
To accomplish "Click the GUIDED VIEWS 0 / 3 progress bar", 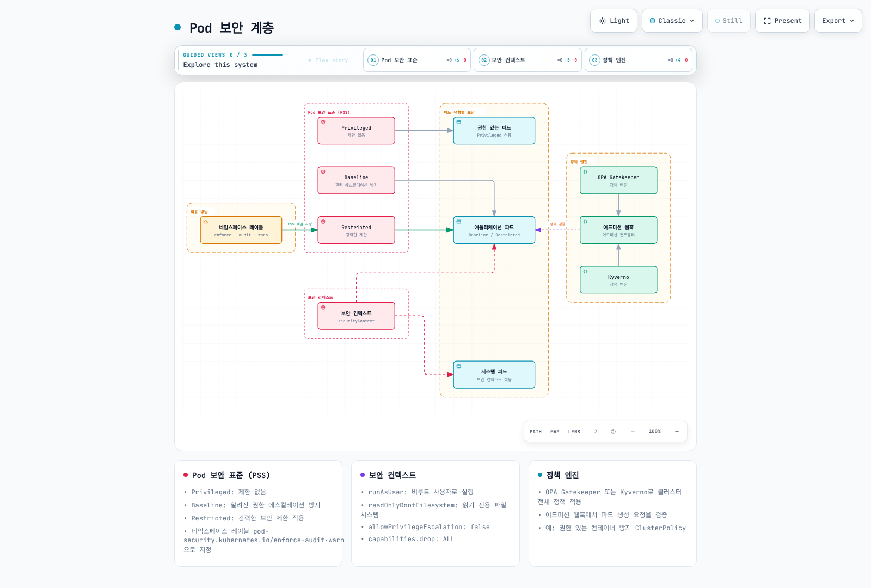I will [267, 55].
